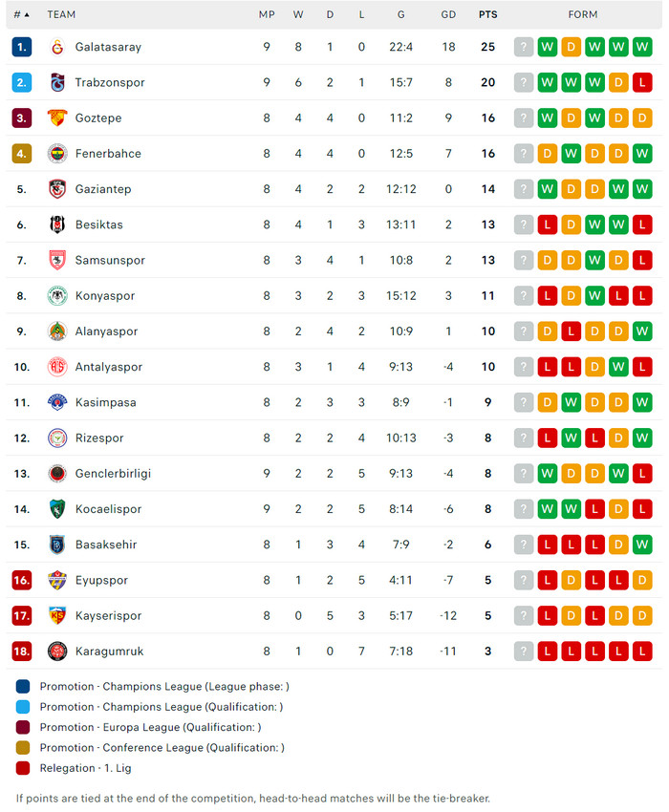Click the Fenerbahce team badge
Viewport: 669px width, 812px height.
(x=57, y=153)
